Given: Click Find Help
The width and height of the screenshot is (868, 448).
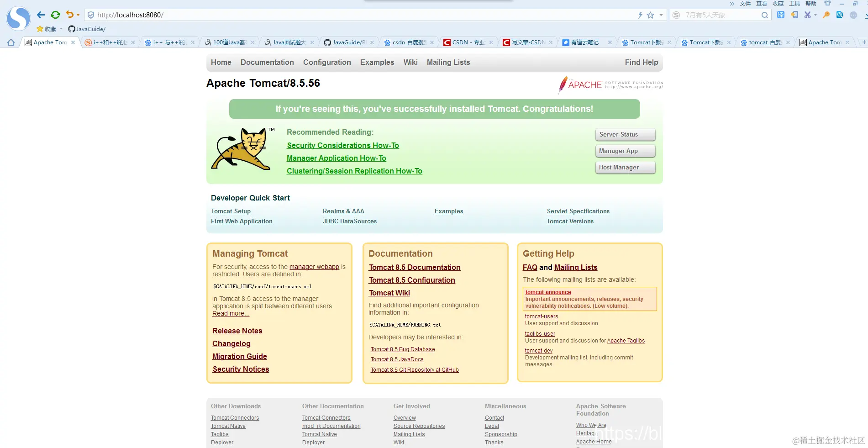Looking at the screenshot, I should (642, 62).
